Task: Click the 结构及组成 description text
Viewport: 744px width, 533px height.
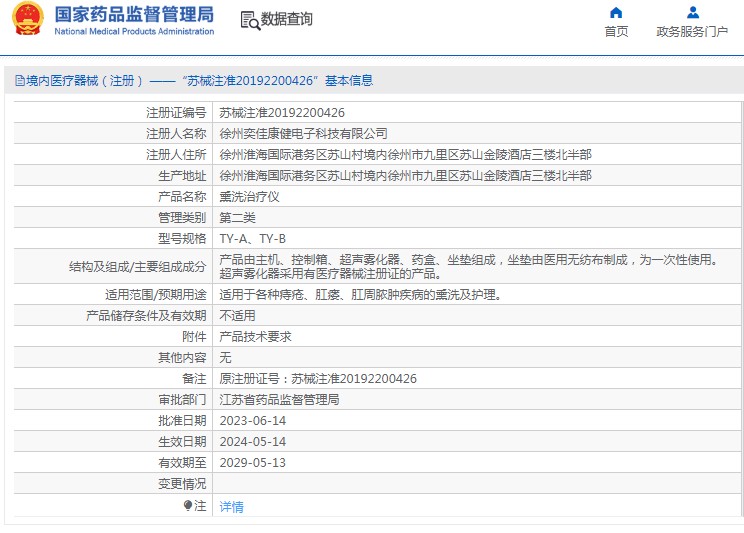Action: click(470, 266)
